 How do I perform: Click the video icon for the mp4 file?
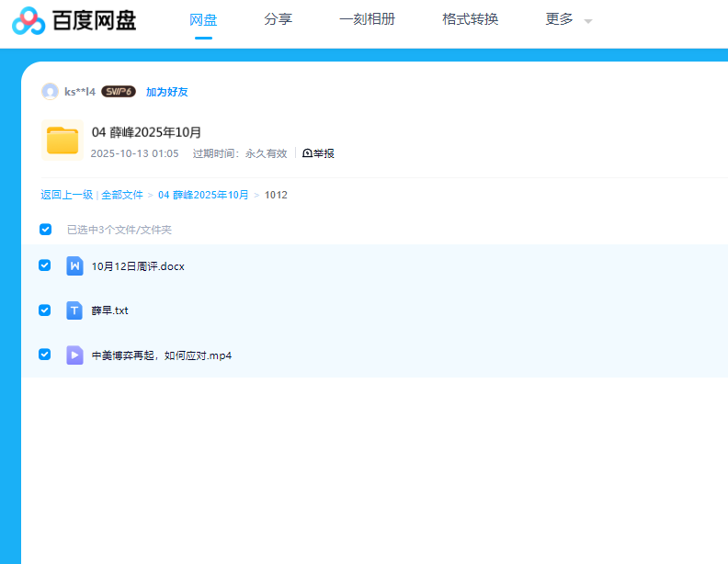(x=74, y=355)
